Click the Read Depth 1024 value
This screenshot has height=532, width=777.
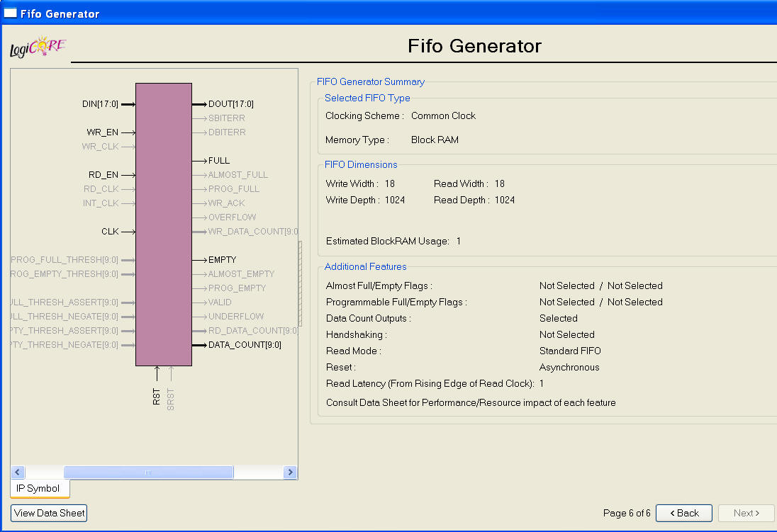click(505, 200)
